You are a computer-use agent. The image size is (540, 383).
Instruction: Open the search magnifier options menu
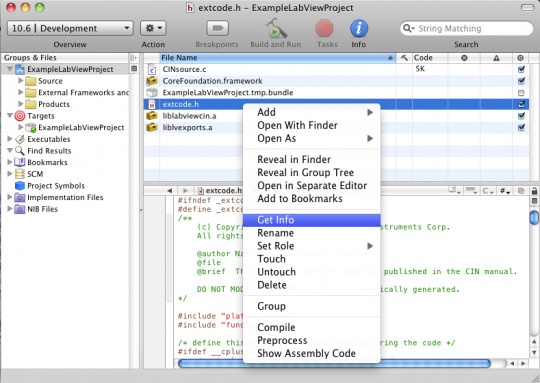[x=408, y=28]
